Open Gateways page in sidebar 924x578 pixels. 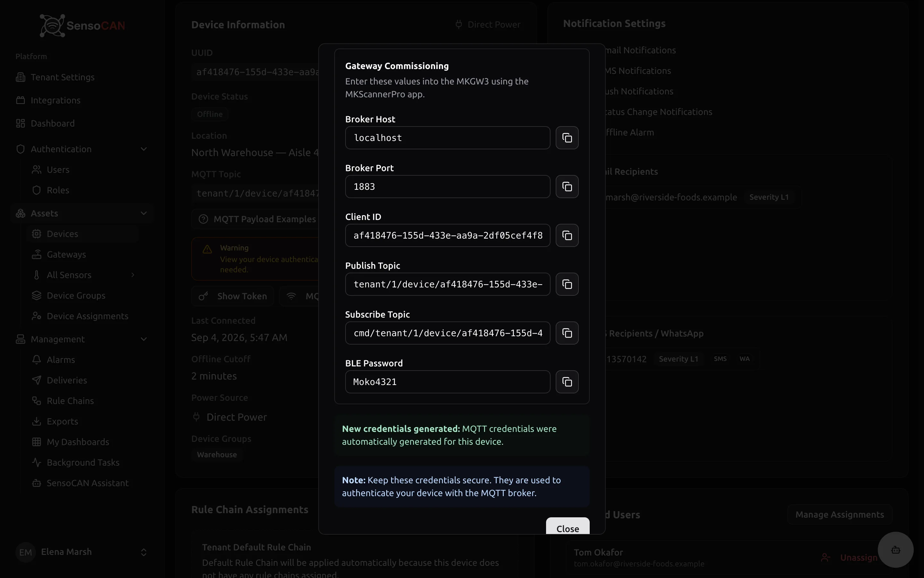pyautogui.click(x=82, y=255)
